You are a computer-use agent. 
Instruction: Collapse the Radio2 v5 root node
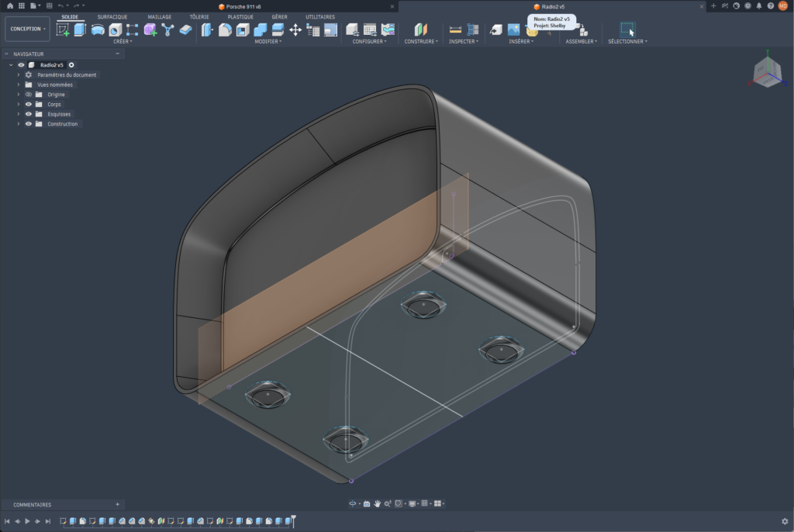[x=11, y=65]
